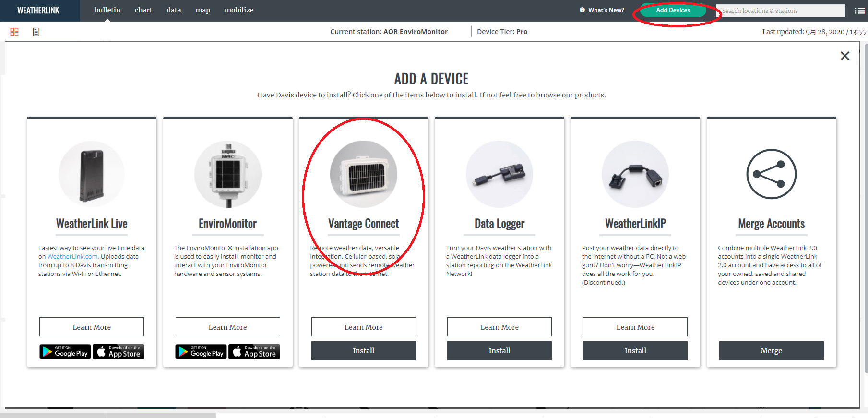Open App Store badge for EnviroMonitor
The height and width of the screenshot is (418, 868).
coord(254,352)
